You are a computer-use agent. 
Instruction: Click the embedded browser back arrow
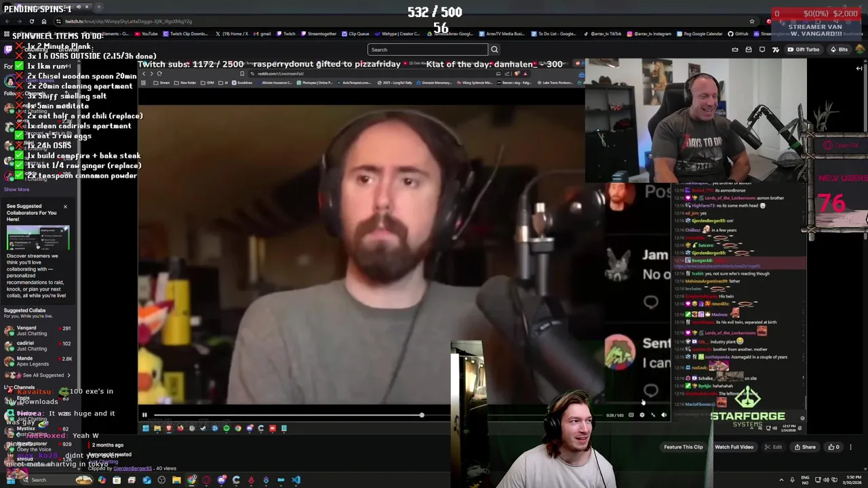tap(144, 74)
